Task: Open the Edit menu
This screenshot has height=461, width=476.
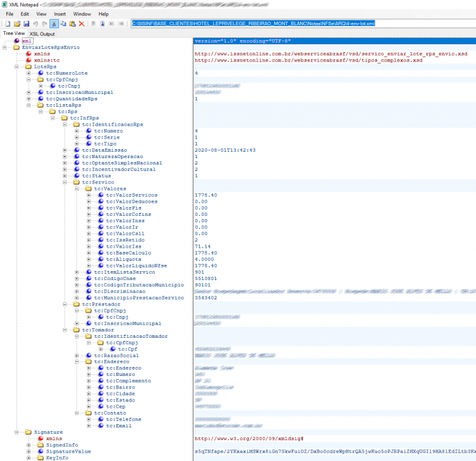Action: point(25,14)
